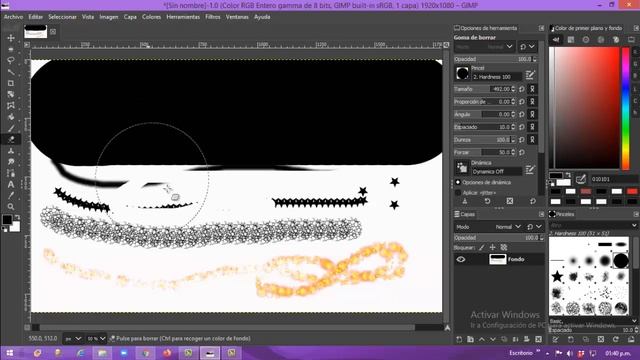Image resolution: width=640 pixels, height=360 pixels.
Task: Select the Eraser tool in the toolbox
Action: click(11, 140)
